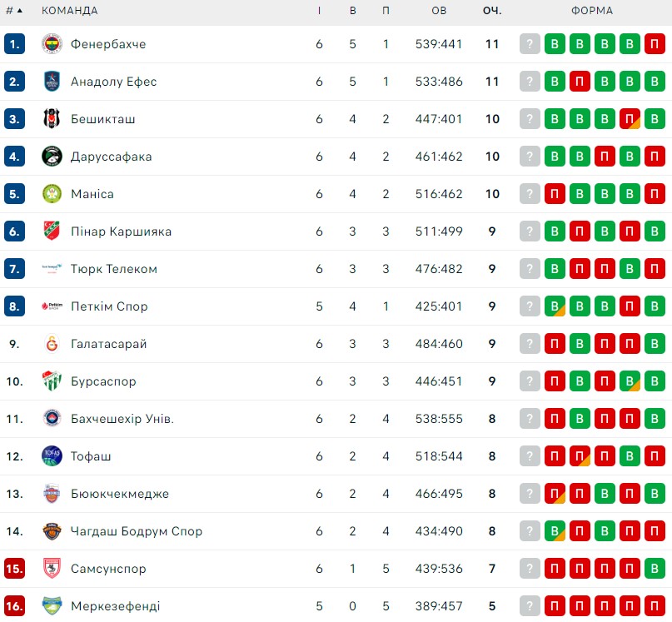Click Fenerbahçe's red П last form badge
This screenshot has width=672, height=622.
[655, 44]
